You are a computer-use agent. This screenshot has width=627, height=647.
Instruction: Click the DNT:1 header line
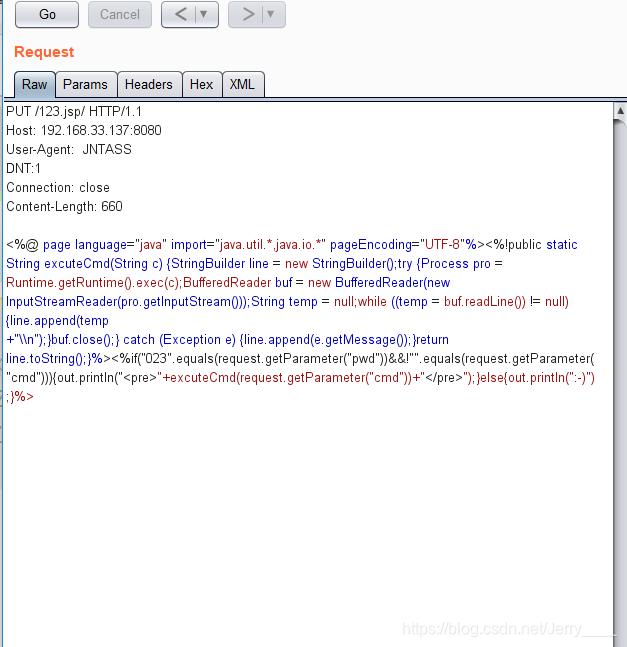[24, 168]
